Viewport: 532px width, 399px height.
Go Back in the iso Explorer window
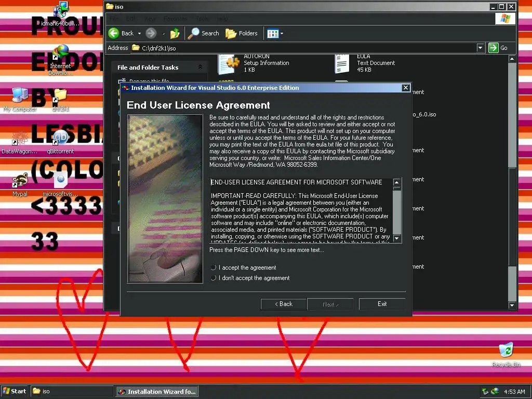121,33
